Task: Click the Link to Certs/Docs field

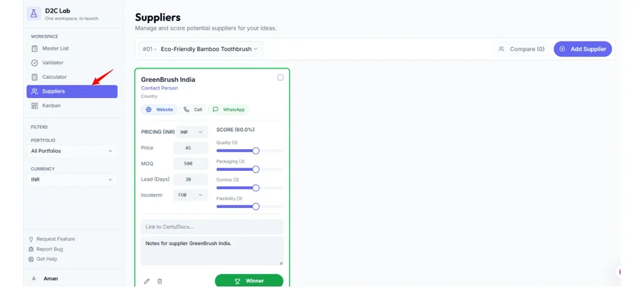Action: tap(211, 226)
